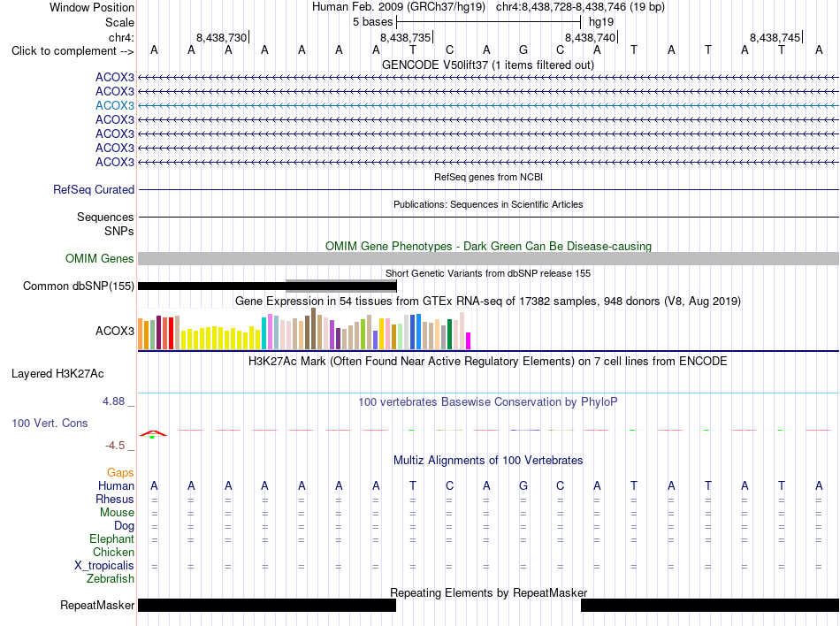Viewport: 840px width, 626px height.
Task: Click the Short Genetic Variants dbSNP title
Action: pos(488,273)
